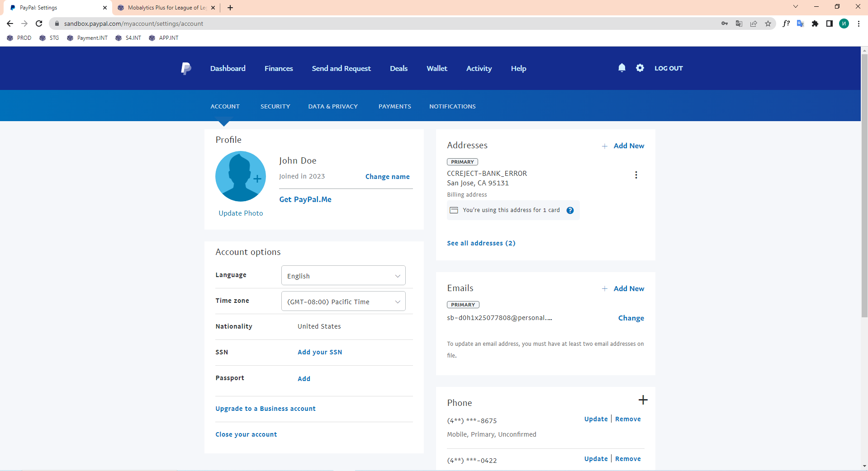Viewport: 868px width, 471px height.
Task: Open the STG bookmark
Action: click(49, 38)
